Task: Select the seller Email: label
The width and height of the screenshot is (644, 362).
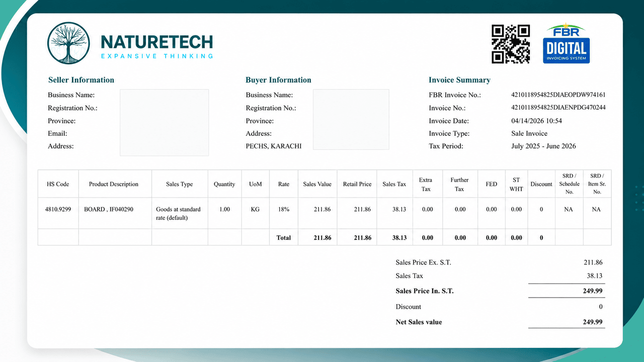Action: (x=57, y=134)
